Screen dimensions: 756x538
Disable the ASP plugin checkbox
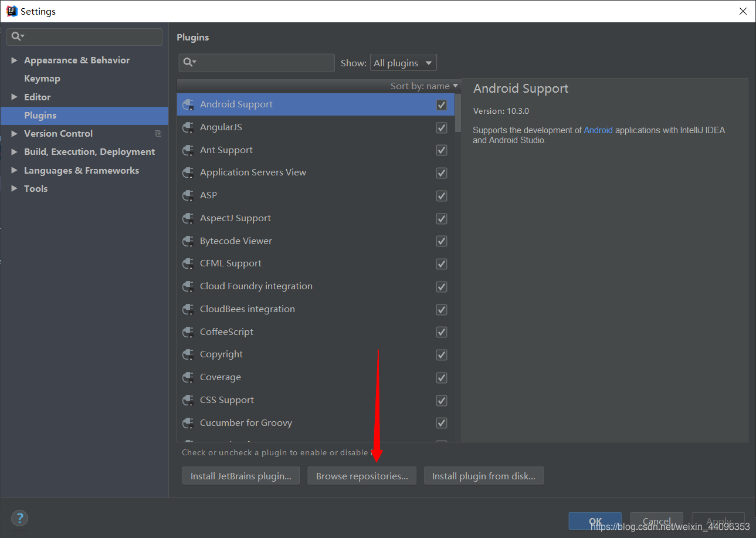click(x=442, y=196)
